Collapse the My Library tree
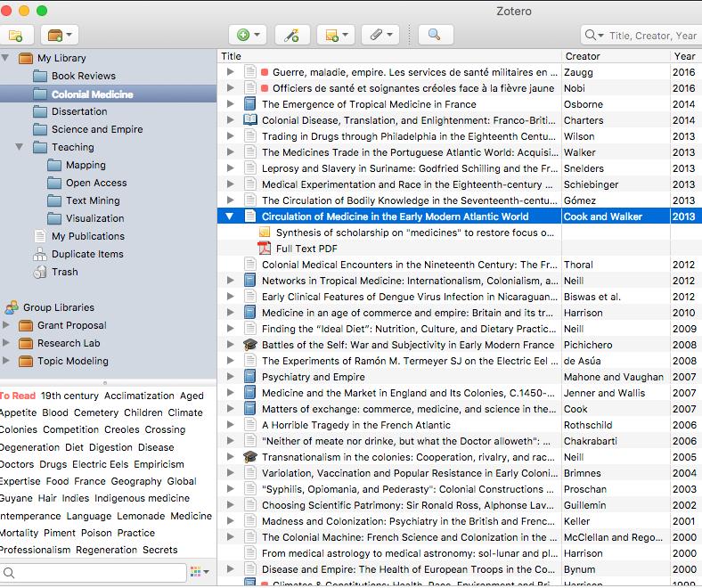The width and height of the screenshot is (702, 588). (x=5, y=57)
